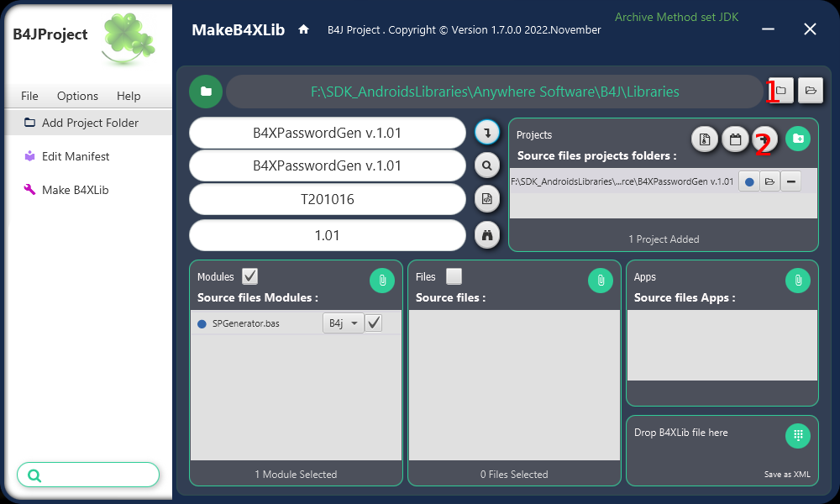Click Source files Modules heading
This screenshot has height=504, width=840.
[258, 298]
